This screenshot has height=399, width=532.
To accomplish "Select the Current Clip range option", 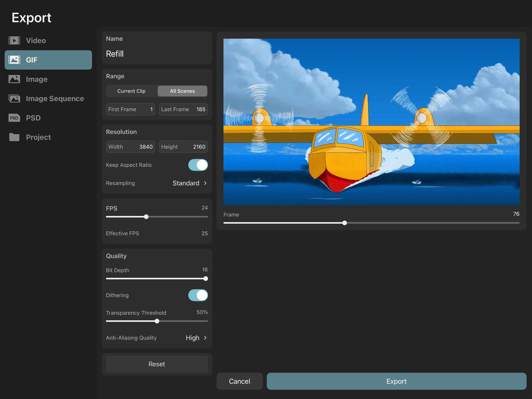I will click(x=131, y=91).
